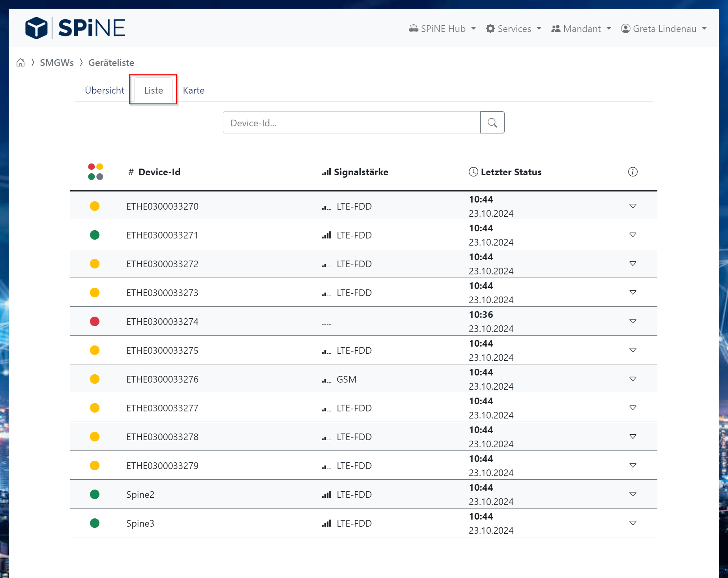This screenshot has height=578, width=728.
Task: Click the Spine3 device name
Action: coord(140,524)
